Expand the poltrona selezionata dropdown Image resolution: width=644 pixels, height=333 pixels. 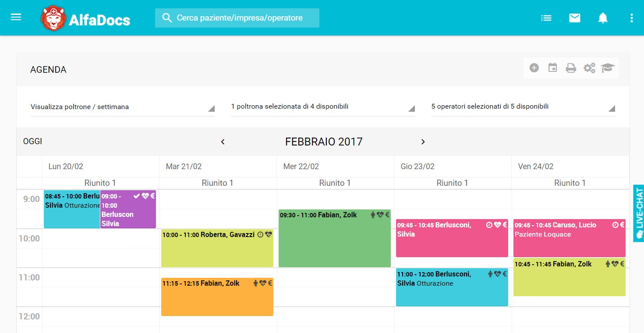click(323, 107)
